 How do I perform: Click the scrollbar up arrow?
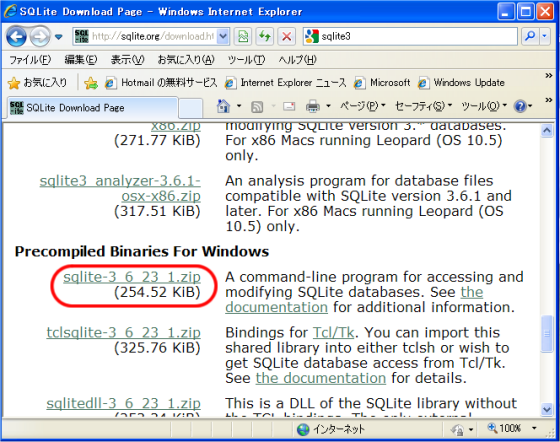coord(547,131)
